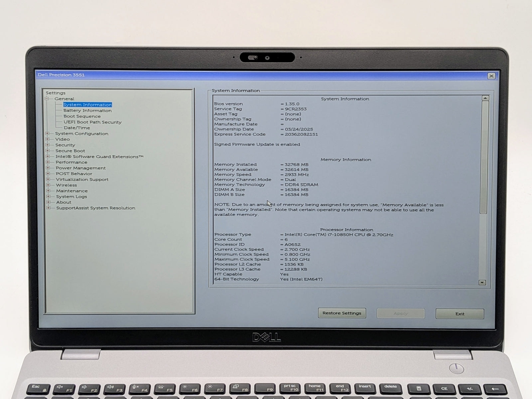The image size is (532, 399).
Task: Expand the POST Behavior node
Action: click(x=48, y=174)
